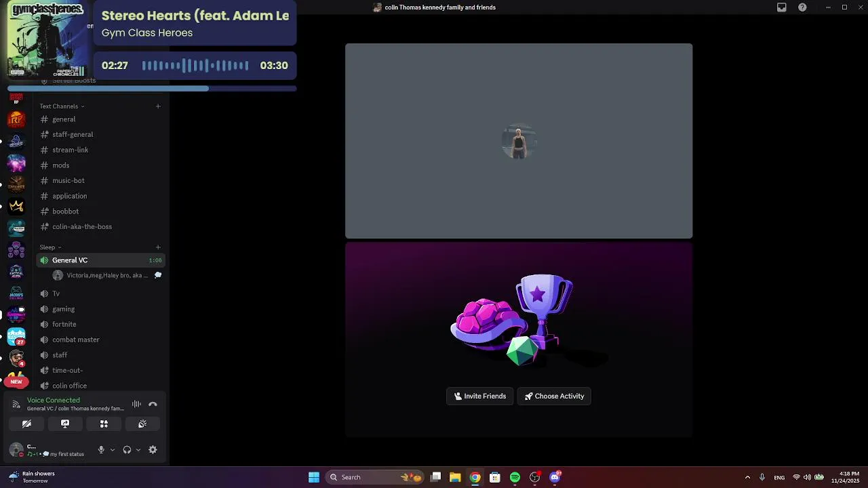Open Rain showers weather widget

[33, 477]
